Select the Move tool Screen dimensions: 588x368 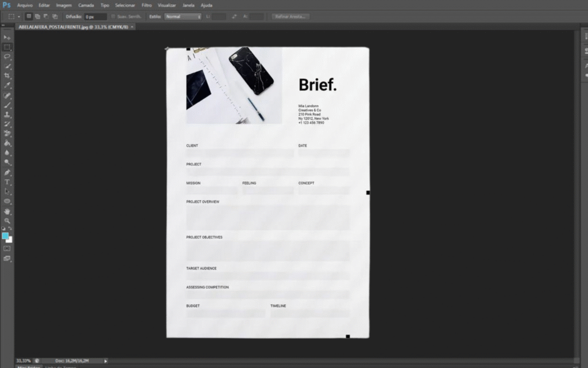7,37
